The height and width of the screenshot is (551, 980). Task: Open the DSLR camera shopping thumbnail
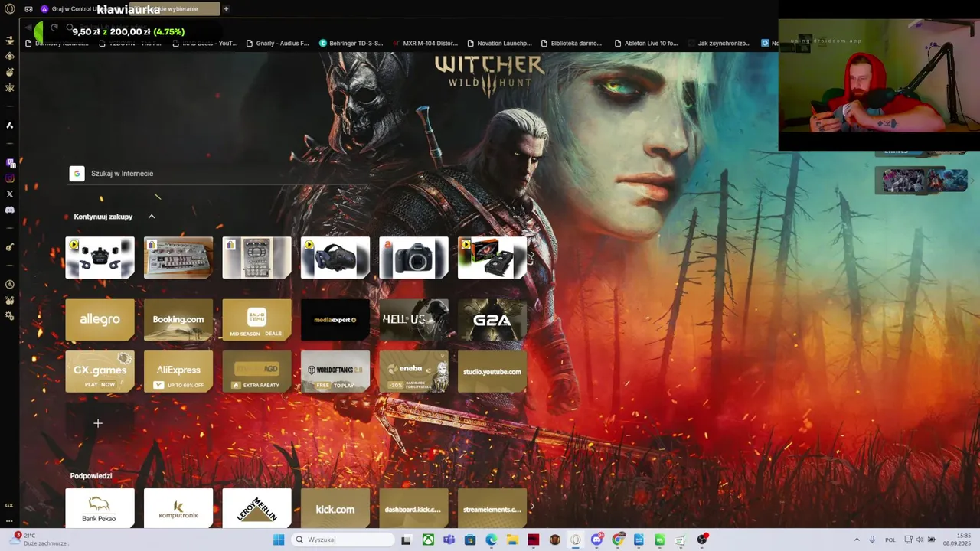(413, 258)
